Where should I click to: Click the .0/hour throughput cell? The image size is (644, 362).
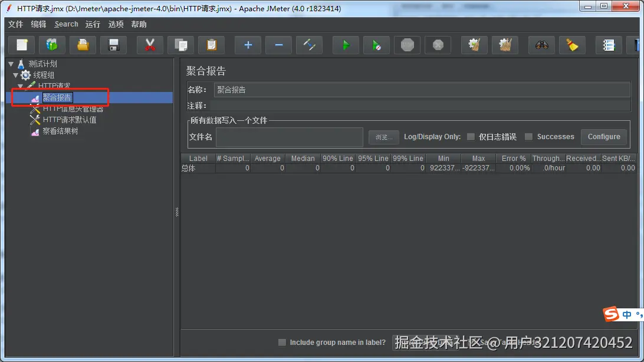(x=548, y=168)
